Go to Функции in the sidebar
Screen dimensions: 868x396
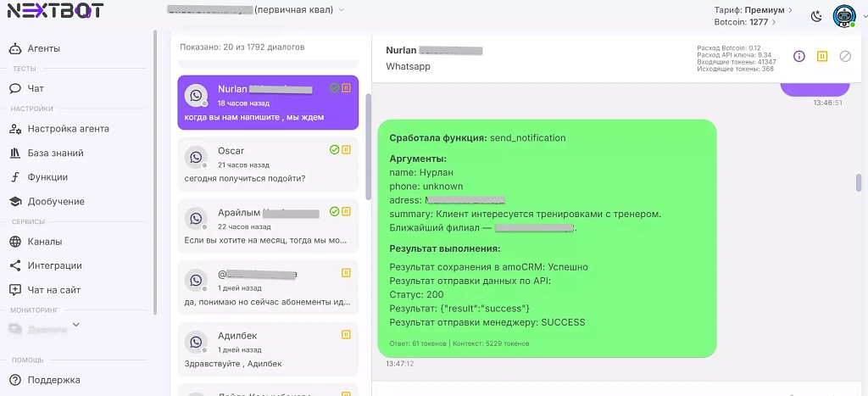point(47,177)
